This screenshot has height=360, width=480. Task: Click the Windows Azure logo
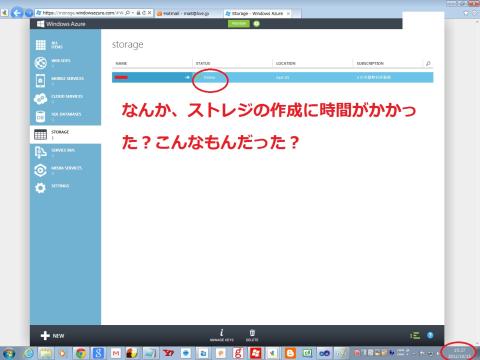pyautogui.click(x=61, y=24)
